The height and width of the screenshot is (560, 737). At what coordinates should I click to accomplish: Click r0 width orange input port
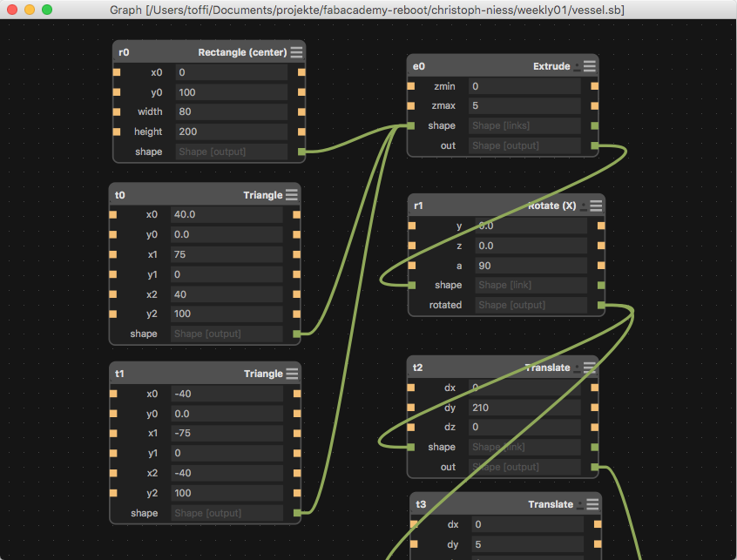pos(117,111)
